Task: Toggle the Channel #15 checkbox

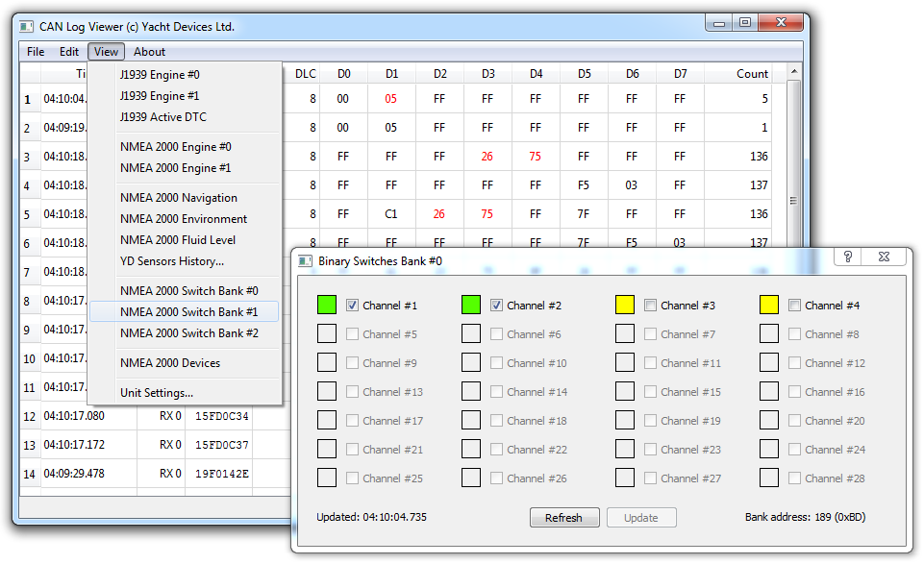Action: tap(651, 391)
